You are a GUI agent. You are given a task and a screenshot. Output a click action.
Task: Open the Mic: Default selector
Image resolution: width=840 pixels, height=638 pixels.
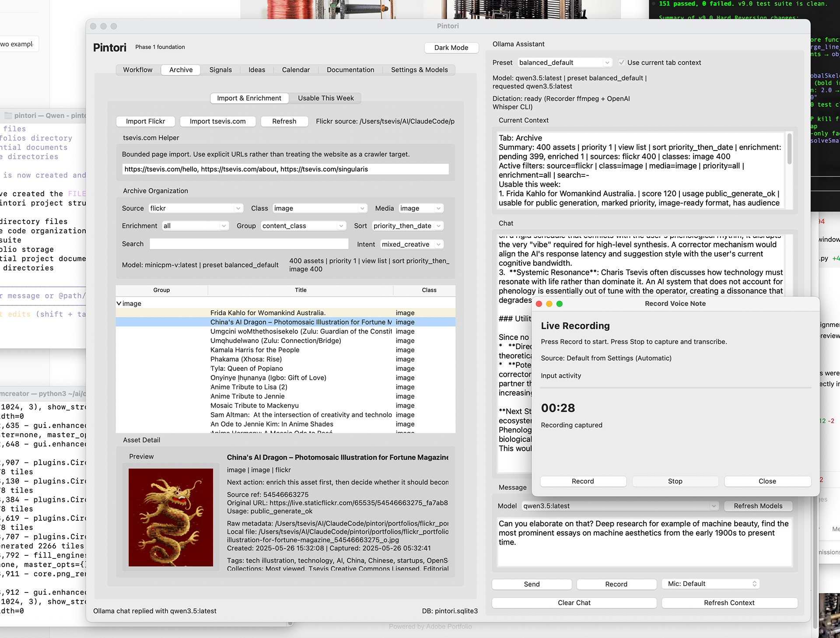click(710, 584)
